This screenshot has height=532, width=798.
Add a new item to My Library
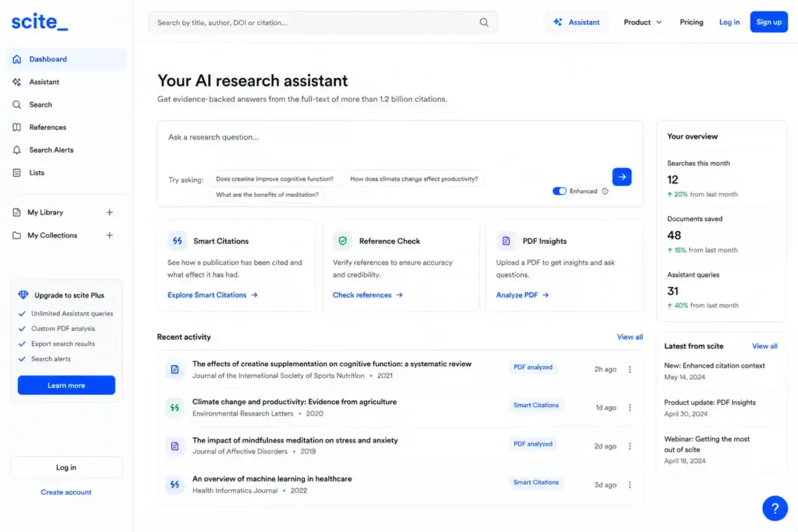pos(109,213)
